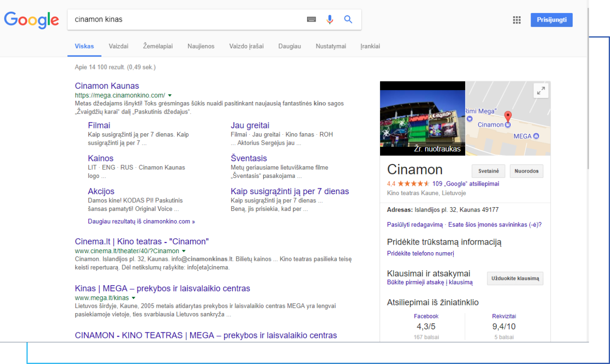The height and width of the screenshot is (364, 610).
Task: Open the Daugiau menu
Action: (x=289, y=46)
